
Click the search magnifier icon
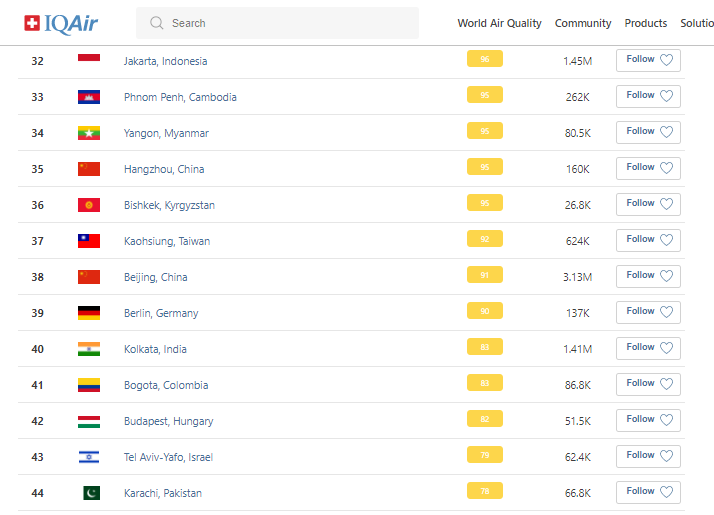[x=156, y=23]
